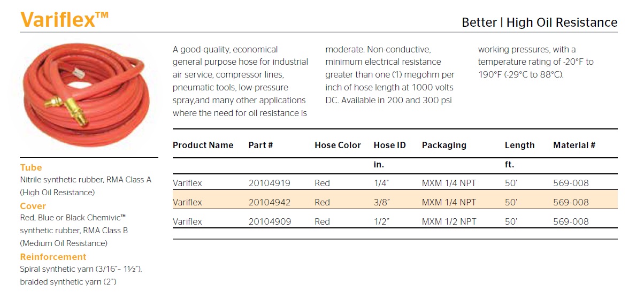This screenshot has width=644, height=299.
Task: Click the Better | High Oil Resistance heading
Action: tap(539, 22)
